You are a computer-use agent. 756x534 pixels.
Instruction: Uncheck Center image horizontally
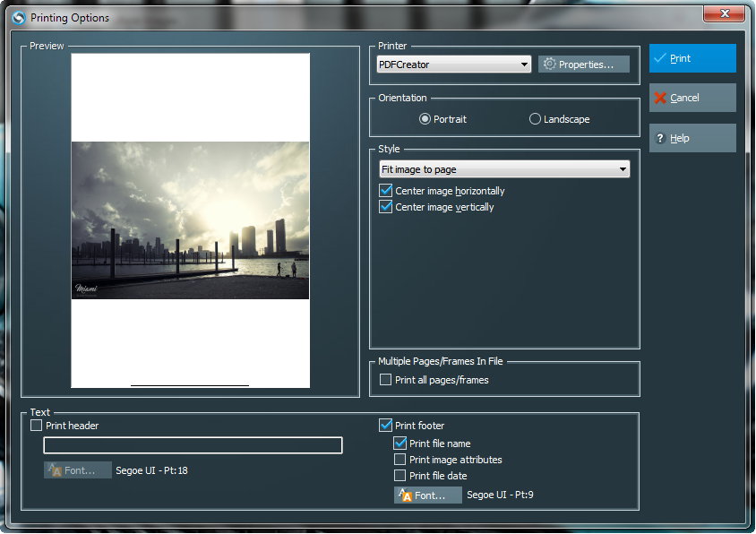[386, 191]
